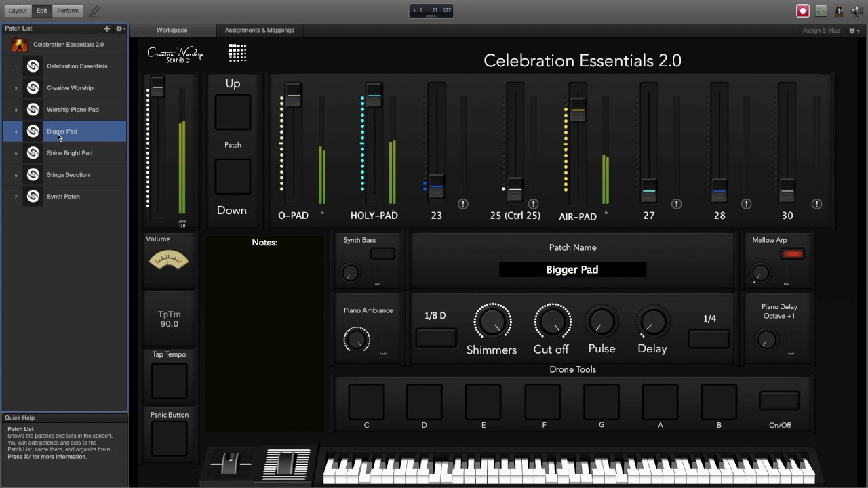
Task: Click the Tap Tempo button
Action: (169, 381)
